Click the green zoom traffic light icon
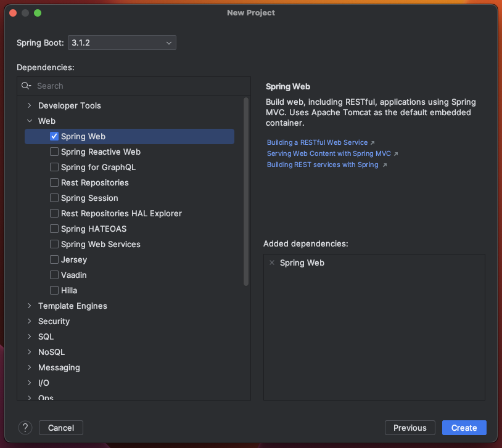The image size is (502, 448). click(38, 12)
